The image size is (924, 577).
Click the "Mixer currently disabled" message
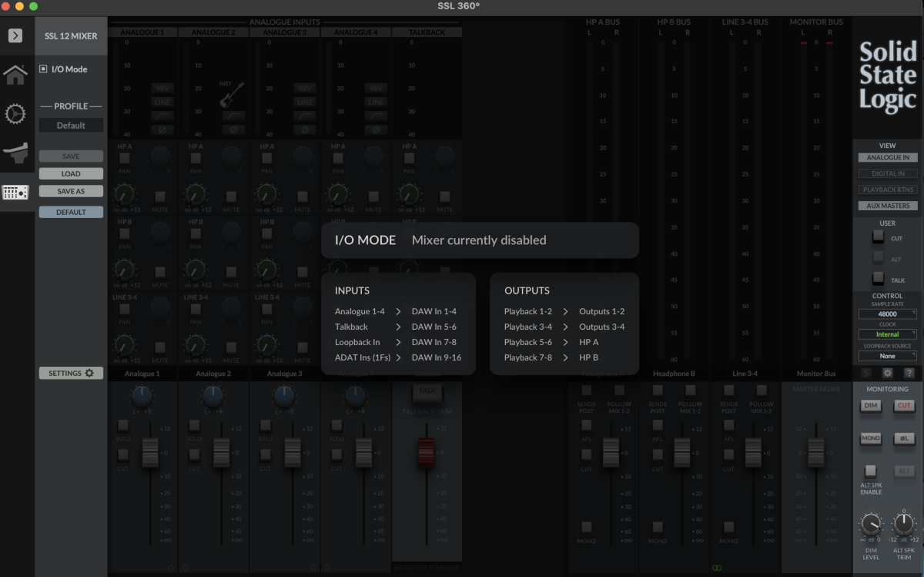(x=479, y=240)
